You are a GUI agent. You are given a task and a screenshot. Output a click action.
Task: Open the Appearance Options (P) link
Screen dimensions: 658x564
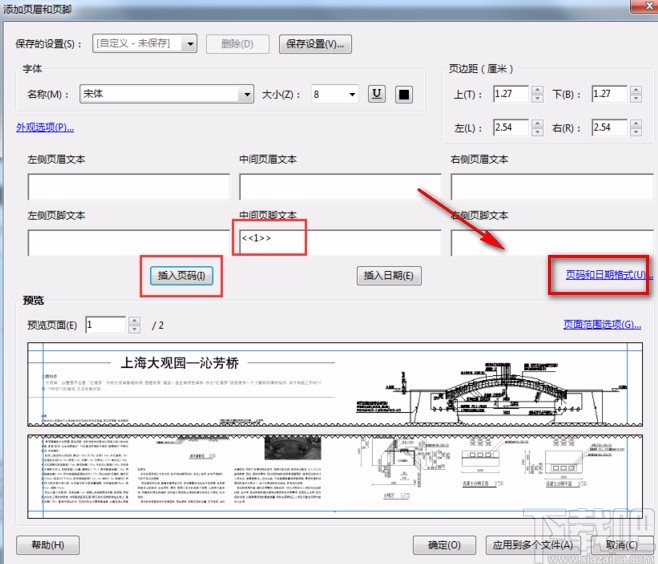click(x=45, y=127)
